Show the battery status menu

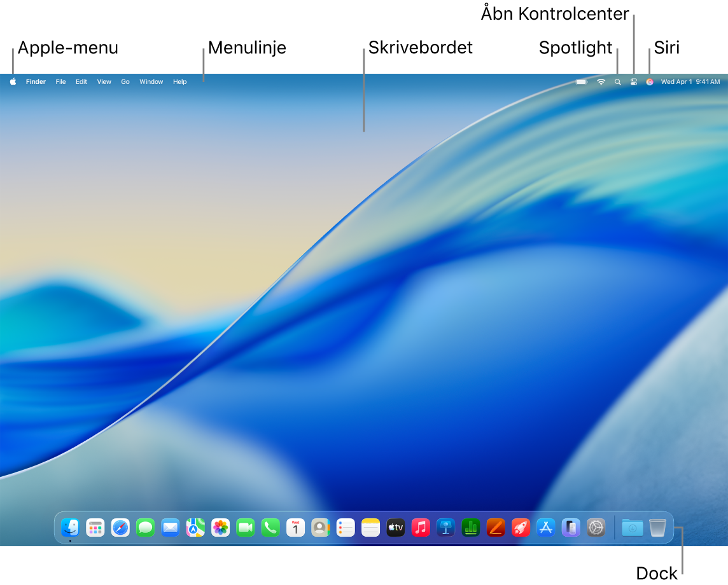coord(581,81)
